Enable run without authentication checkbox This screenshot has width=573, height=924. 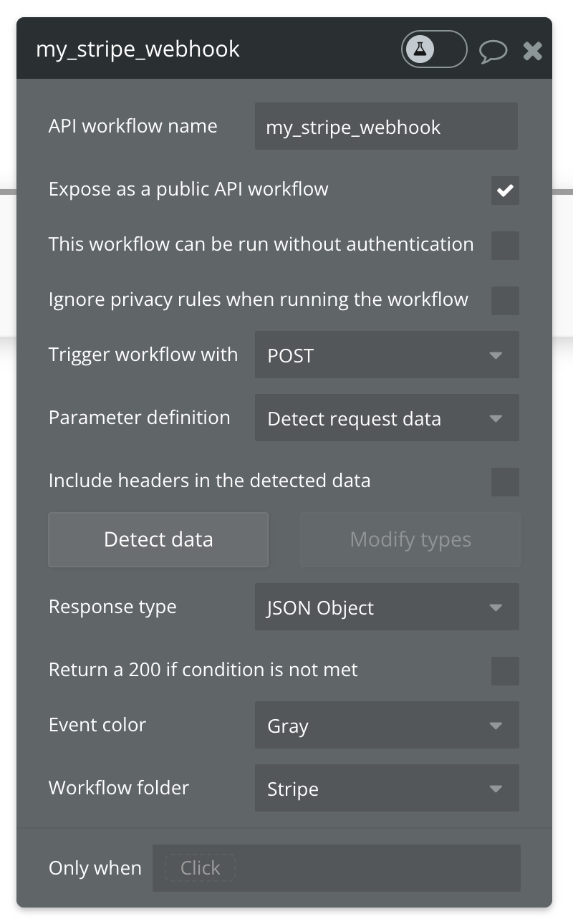pyautogui.click(x=505, y=245)
